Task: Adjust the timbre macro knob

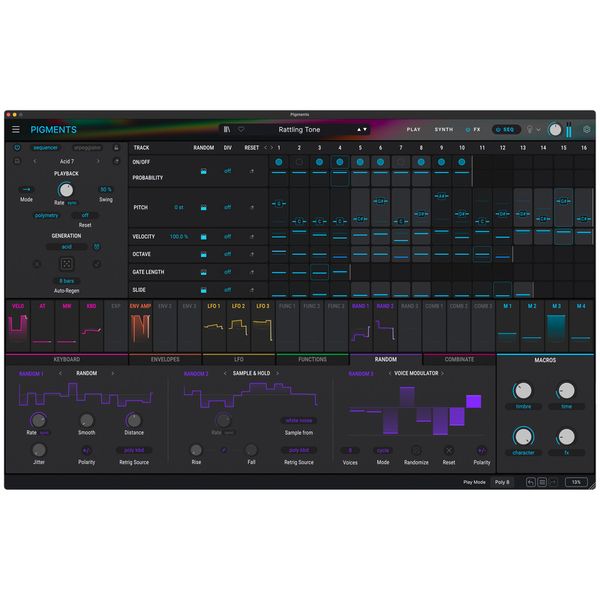Action: [523, 391]
